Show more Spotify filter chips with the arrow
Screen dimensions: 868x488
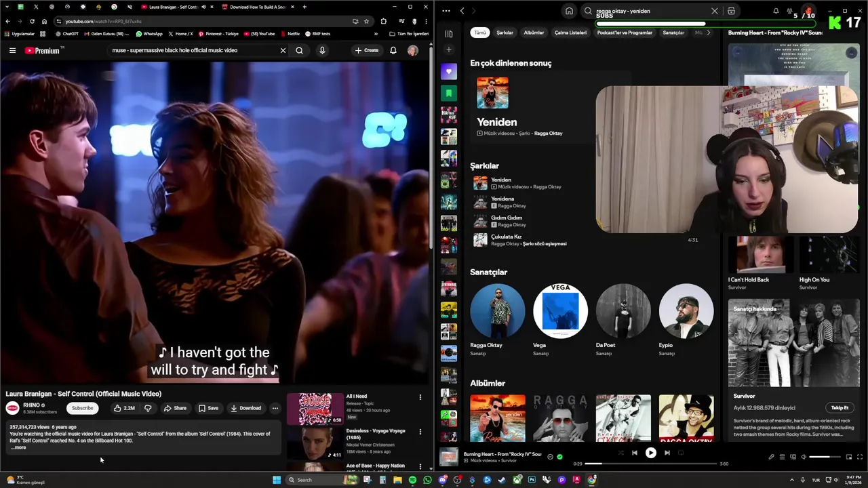[x=709, y=33]
